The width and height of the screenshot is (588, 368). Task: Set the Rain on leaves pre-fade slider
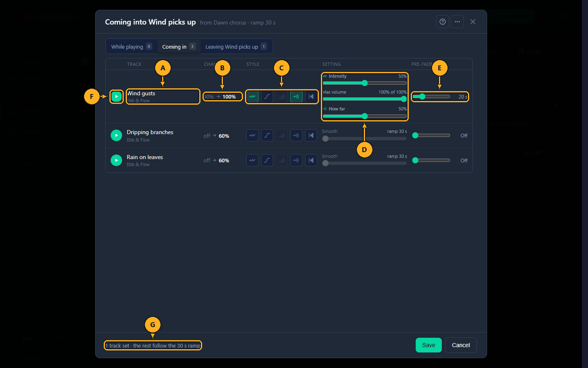pos(431,160)
